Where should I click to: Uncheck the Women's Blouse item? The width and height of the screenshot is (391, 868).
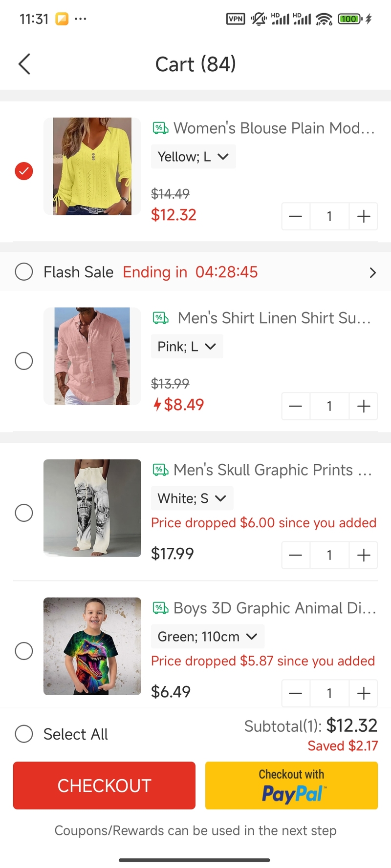click(x=24, y=171)
